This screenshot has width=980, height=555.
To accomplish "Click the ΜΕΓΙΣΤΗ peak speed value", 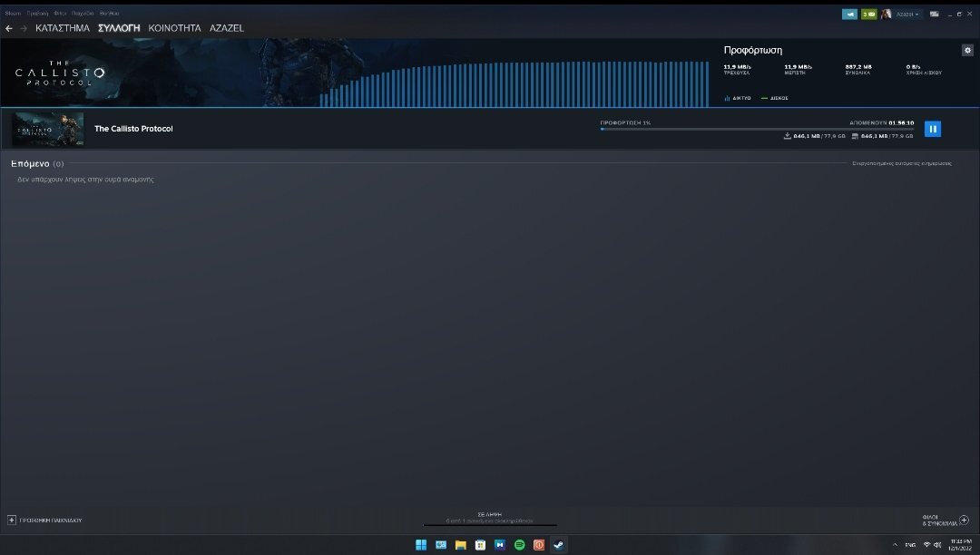I will pos(799,69).
